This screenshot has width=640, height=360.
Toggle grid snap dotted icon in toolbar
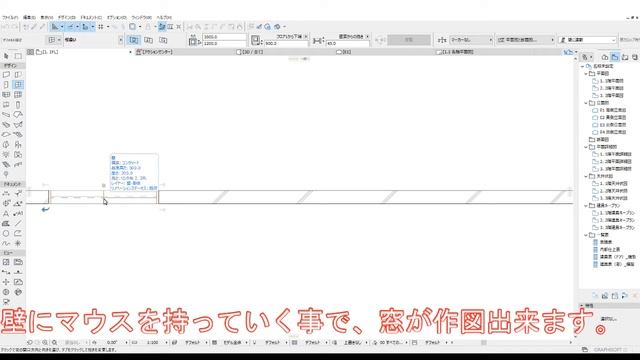pos(101,27)
